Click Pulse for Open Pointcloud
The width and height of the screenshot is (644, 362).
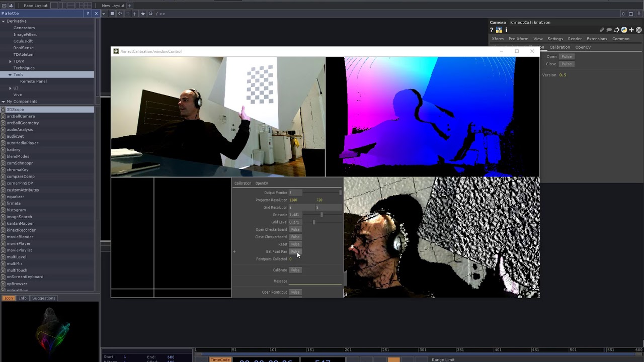[x=295, y=292]
